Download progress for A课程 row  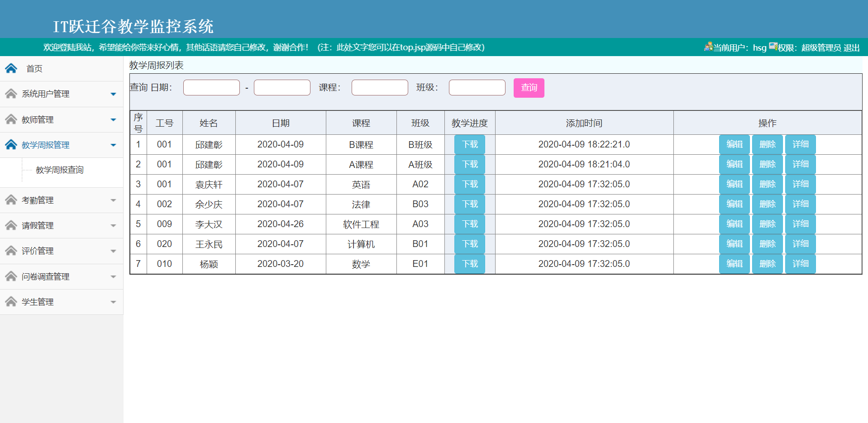point(470,164)
